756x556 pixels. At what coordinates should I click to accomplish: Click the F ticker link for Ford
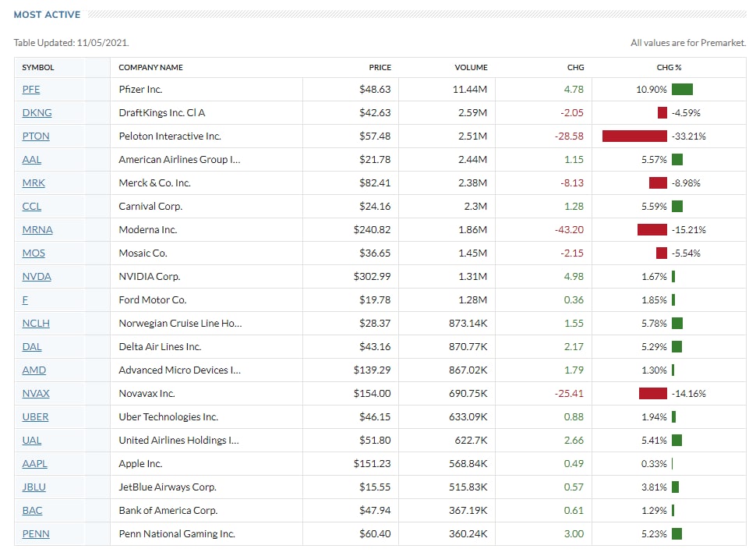tap(25, 300)
